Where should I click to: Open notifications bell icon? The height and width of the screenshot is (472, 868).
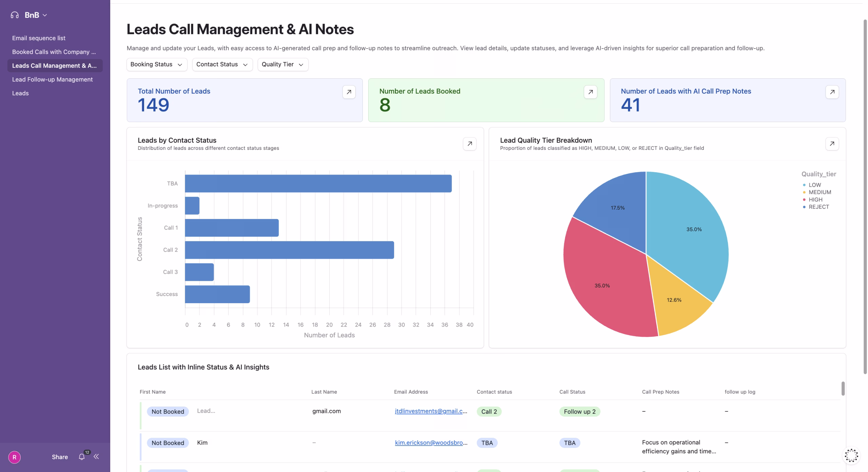[82, 457]
